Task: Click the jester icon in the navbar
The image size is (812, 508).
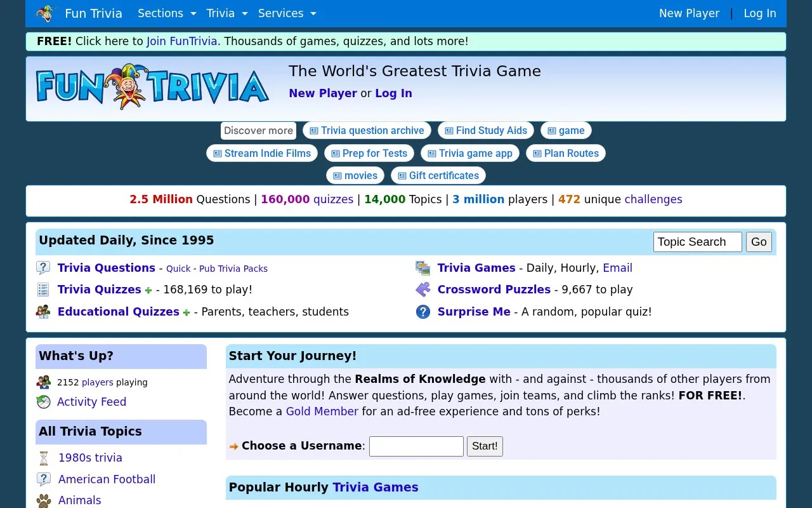Action: [x=46, y=13]
